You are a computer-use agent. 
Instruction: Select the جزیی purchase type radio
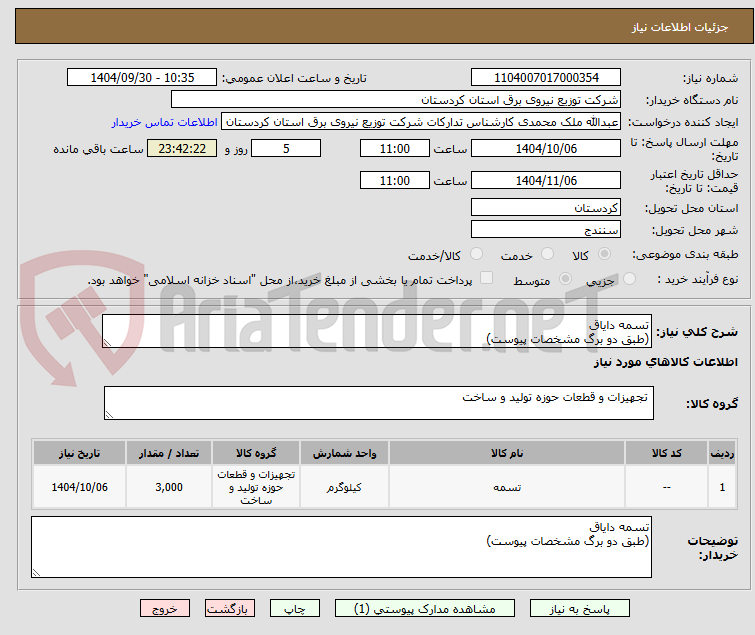coord(629,279)
